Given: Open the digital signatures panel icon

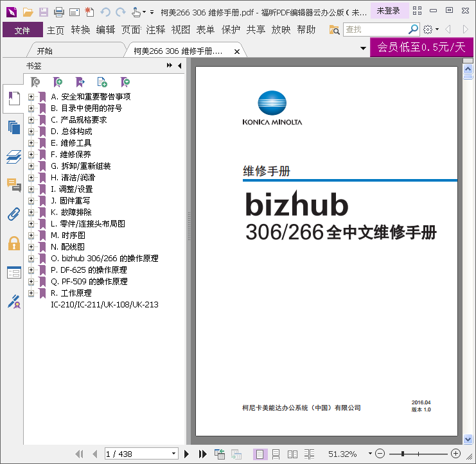Looking at the screenshot, I should click(x=14, y=302).
